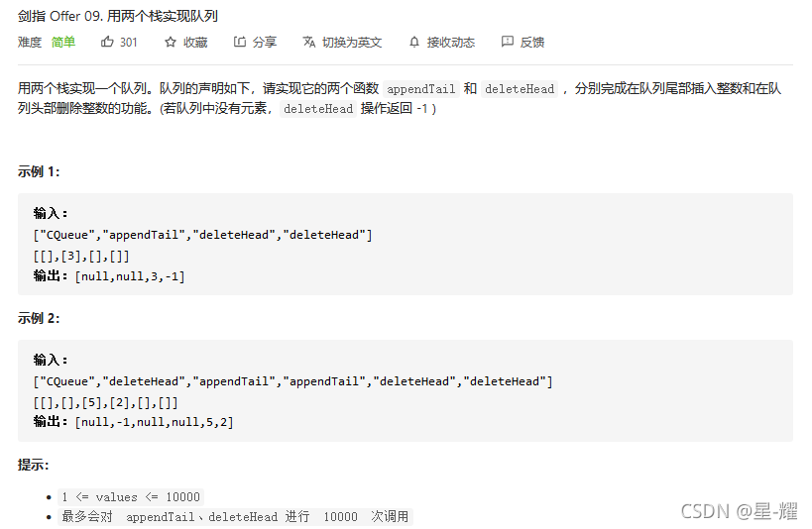Open 反馈 feedback
812x529 pixels.
coord(532,43)
